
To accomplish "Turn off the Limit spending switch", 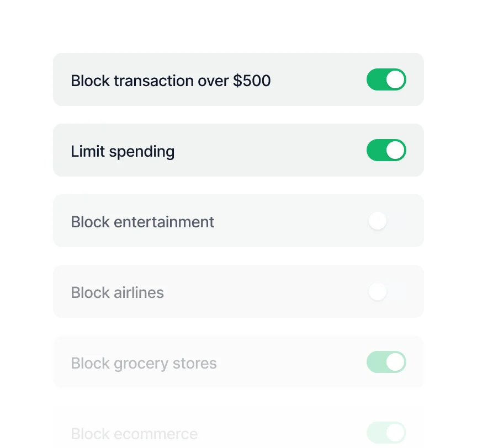I will pyautogui.click(x=386, y=150).
